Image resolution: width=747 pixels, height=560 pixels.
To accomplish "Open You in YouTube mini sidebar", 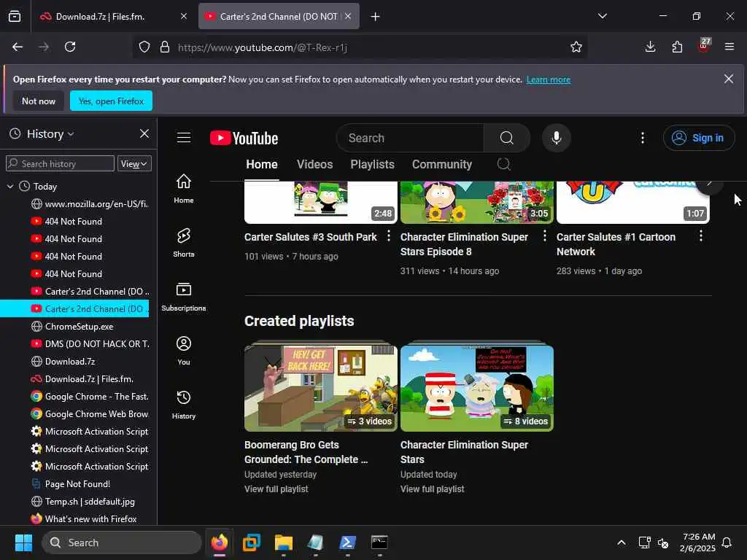I will click(184, 351).
